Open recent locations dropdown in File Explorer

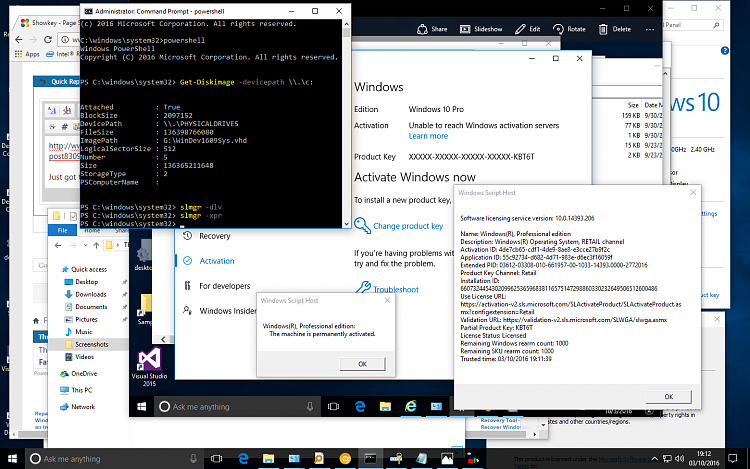click(85, 245)
